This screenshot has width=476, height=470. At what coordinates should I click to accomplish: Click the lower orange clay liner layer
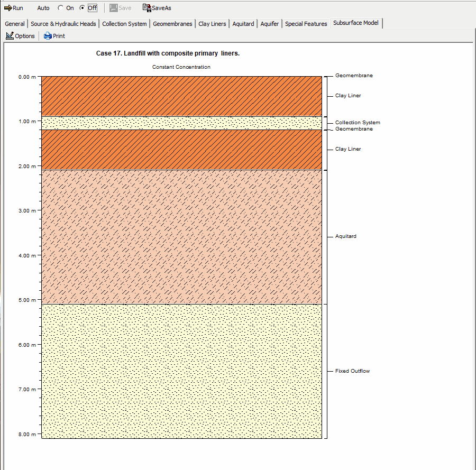[x=181, y=150]
